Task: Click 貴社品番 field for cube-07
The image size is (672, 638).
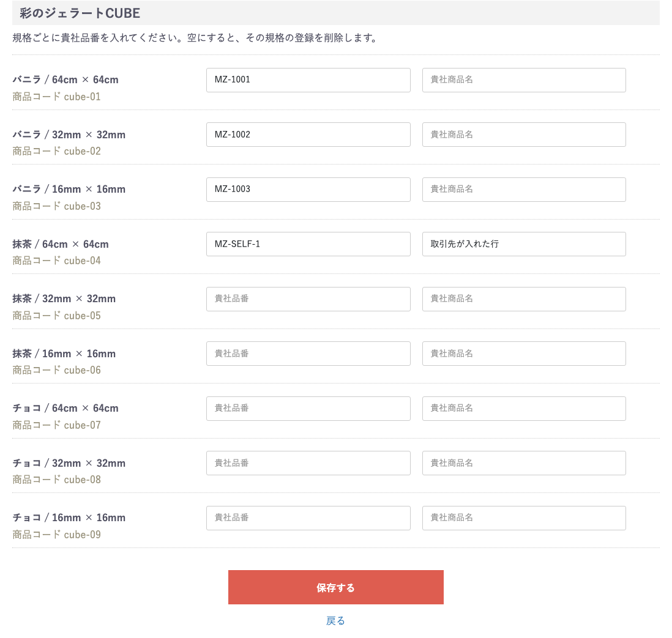Action: click(x=308, y=409)
